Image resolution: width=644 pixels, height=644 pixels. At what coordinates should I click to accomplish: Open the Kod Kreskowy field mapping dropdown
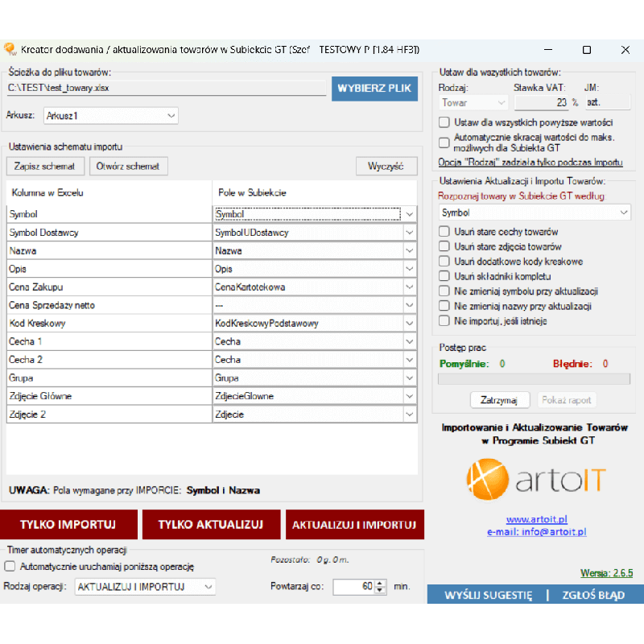(409, 324)
